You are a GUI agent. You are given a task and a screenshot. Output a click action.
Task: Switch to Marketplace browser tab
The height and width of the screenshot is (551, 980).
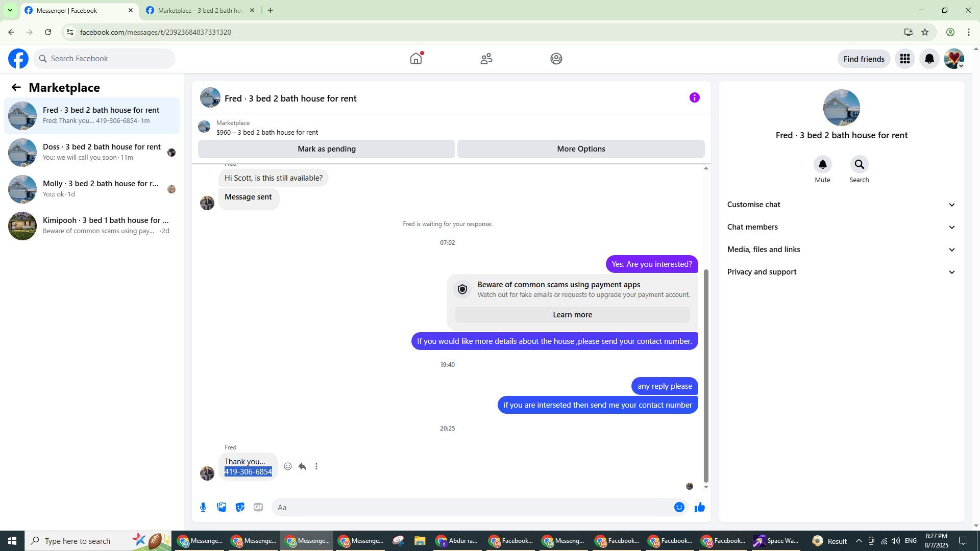(x=200, y=10)
